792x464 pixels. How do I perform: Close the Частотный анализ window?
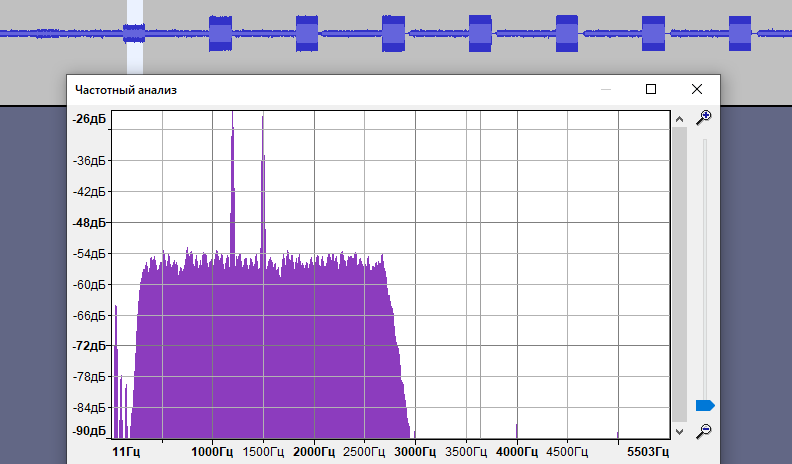coord(697,89)
